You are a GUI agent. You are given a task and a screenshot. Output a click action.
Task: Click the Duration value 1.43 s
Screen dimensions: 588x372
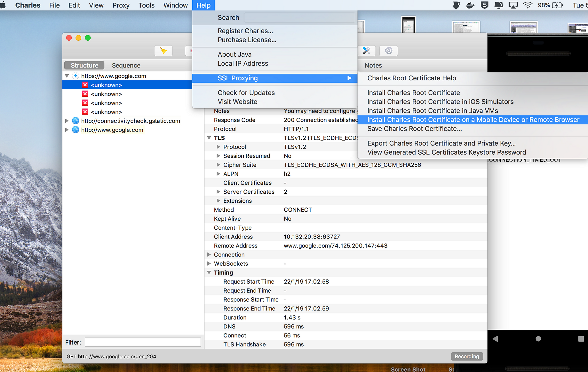[x=292, y=317]
